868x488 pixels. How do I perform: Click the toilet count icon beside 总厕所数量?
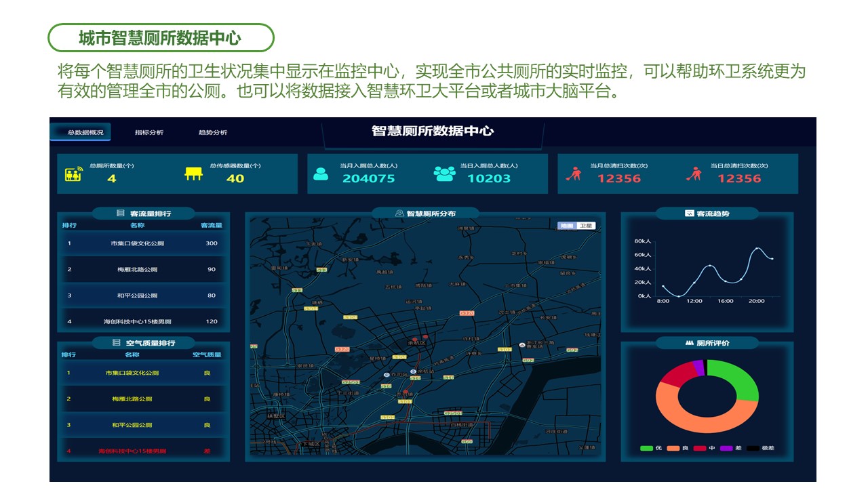pos(73,174)
